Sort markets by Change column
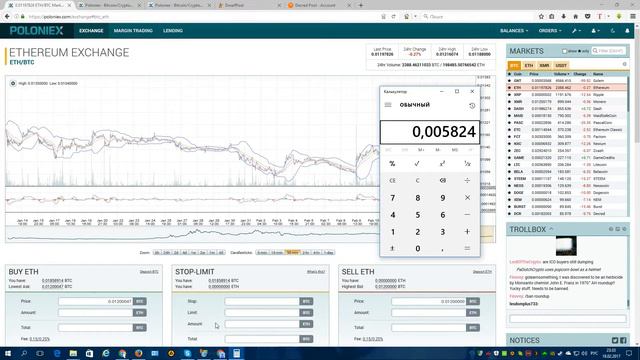 tap(580, 74)
